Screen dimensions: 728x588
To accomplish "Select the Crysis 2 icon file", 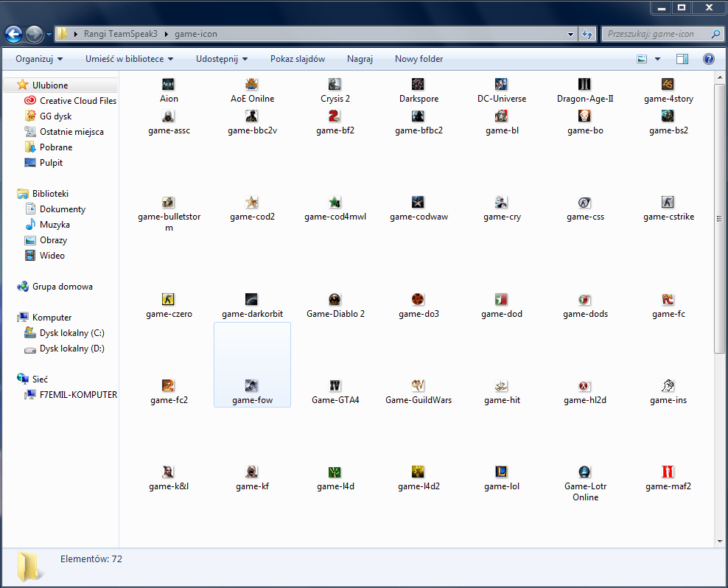I will 335,90.
